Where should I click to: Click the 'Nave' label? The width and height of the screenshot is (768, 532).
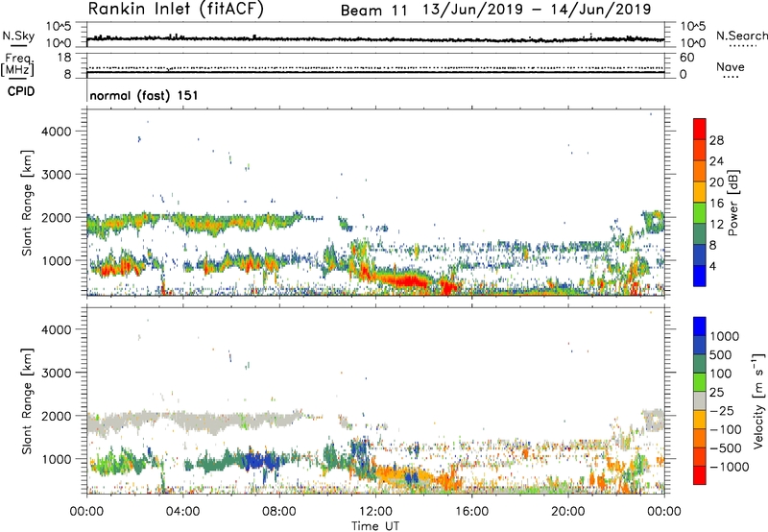tap(731, 66)
